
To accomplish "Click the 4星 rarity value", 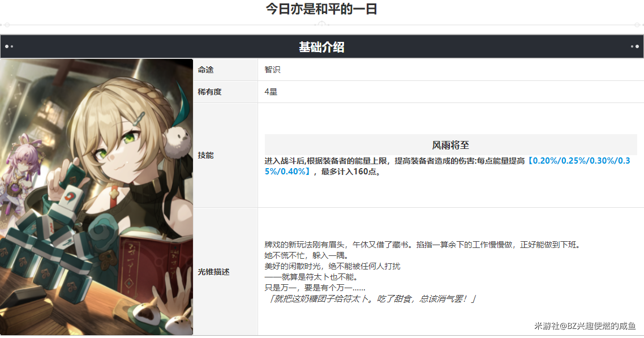I will [271, 92].
